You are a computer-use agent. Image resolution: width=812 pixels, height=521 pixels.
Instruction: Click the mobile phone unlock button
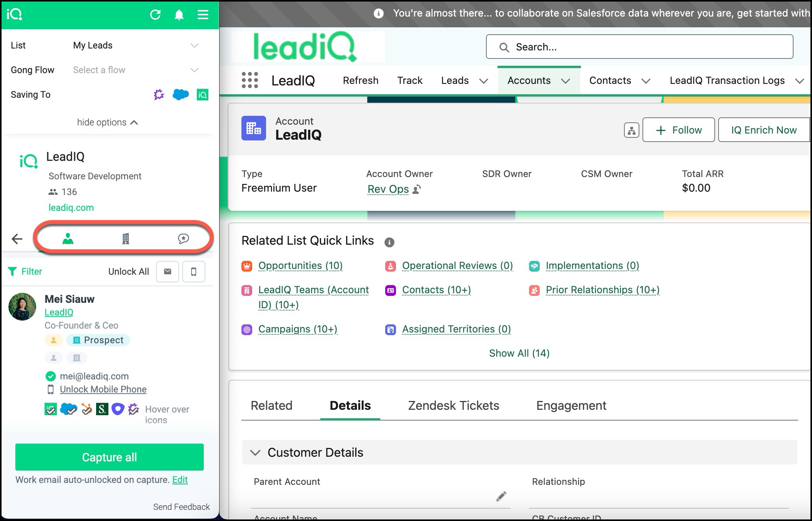point(194,272)
